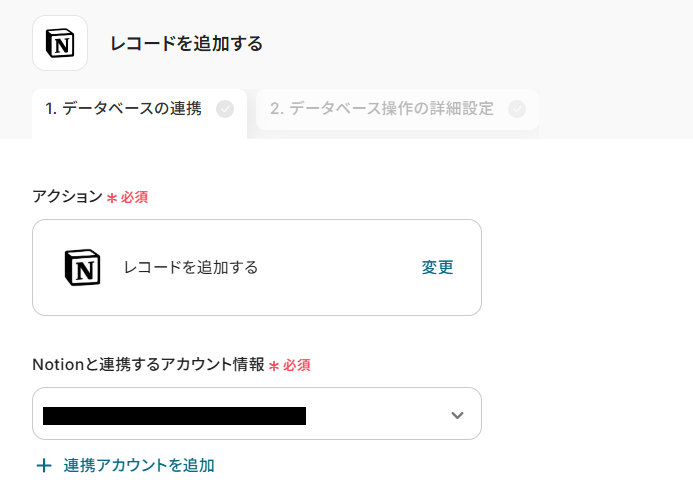Click the checkmark icon on step 1 tab
The height and width of the screenshot is (497, 693).
225,109
